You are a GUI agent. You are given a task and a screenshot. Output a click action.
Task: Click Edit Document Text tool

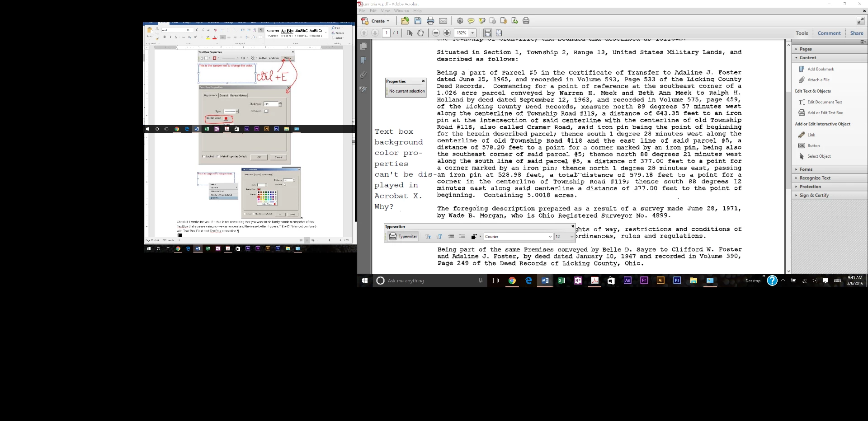(821, 102)
